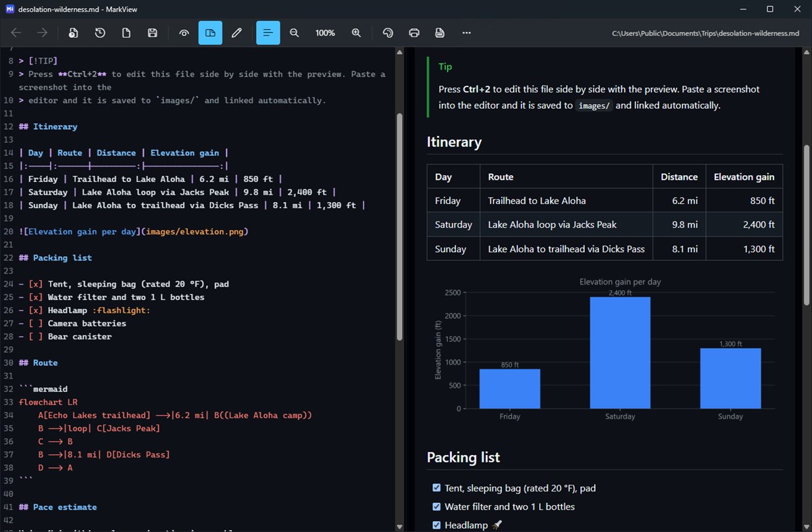Zoom out with the magnifier minus icon
This screenshot has height=532, width=812.
pyautogui.click(x=295, y=32)
